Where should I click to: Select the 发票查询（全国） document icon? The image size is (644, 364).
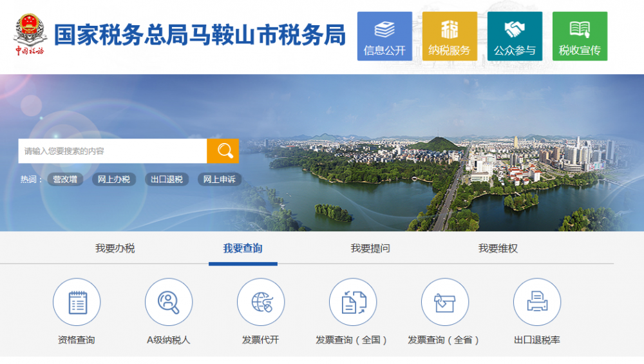(353, 302)
